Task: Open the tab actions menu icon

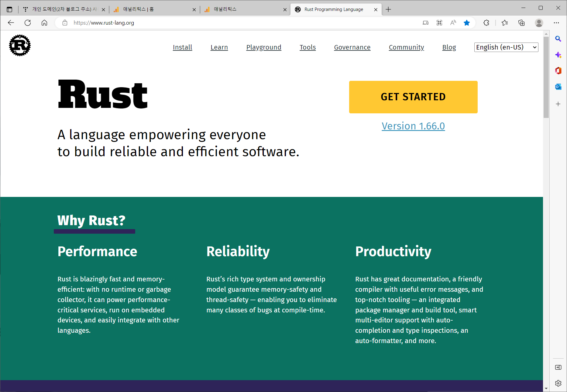Action: [9, 9]
